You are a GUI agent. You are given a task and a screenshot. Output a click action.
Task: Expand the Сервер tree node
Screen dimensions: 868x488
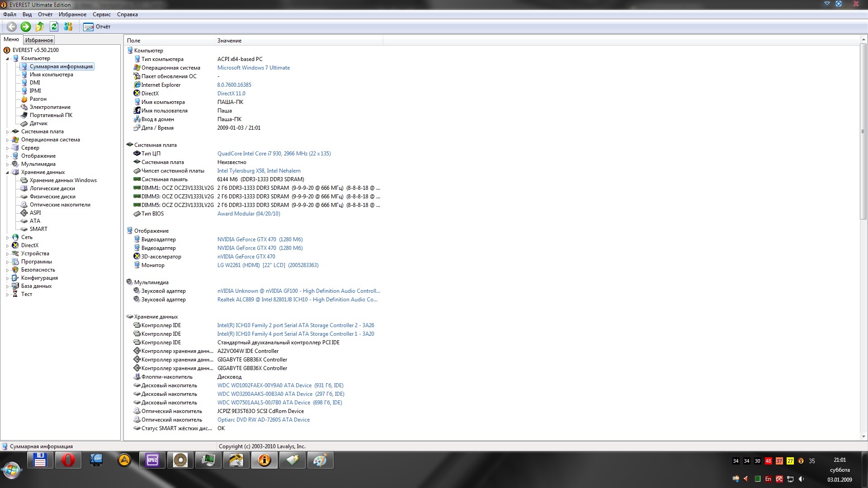(7, 148)
